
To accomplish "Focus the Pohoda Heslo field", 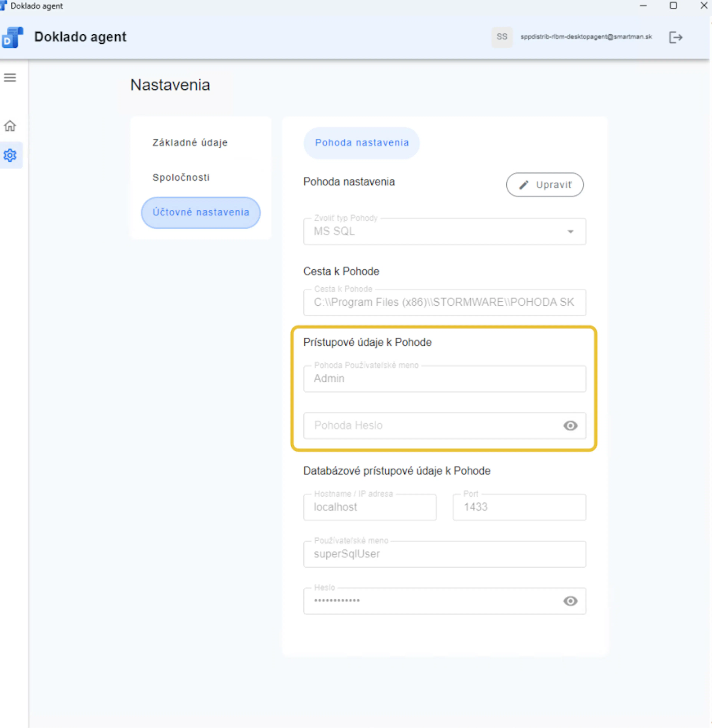I will point(445,425).
